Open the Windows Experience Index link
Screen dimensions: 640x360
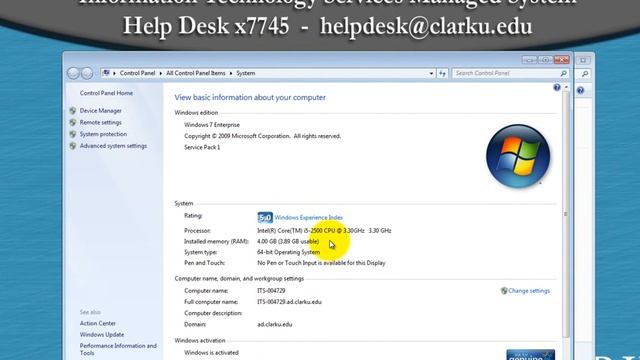coord(308,218)
